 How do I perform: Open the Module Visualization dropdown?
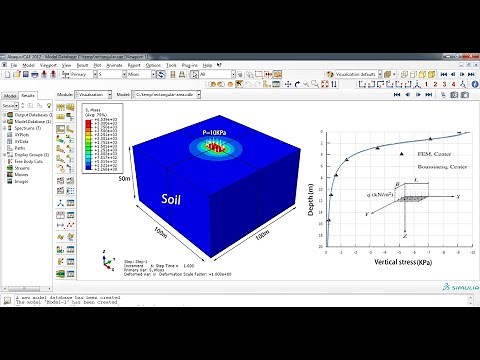pos(110,95)
